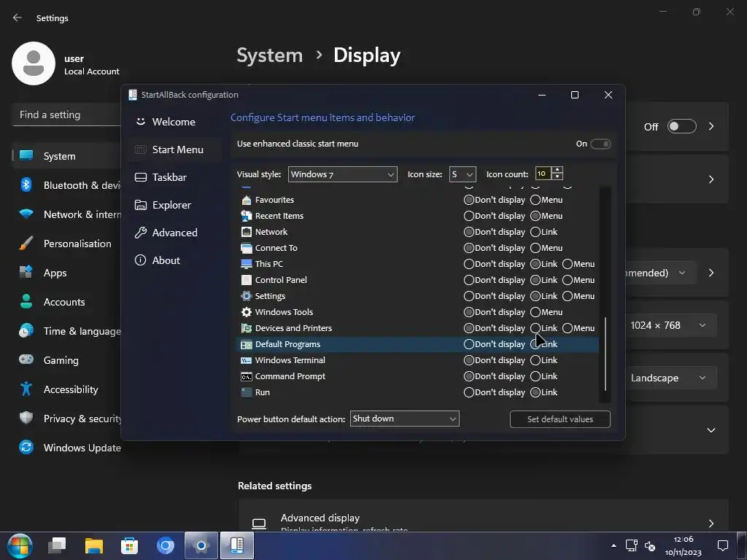Open the Welcome section in StartAllBack

tap(175, 122)
